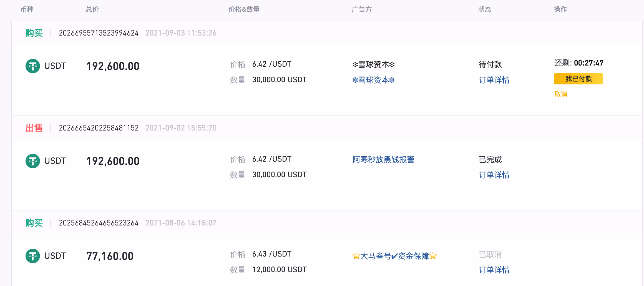This screenshot has width=644, height=286.
Task: Confirm payment with 我已付款 button
Action: tap(578, 79)
